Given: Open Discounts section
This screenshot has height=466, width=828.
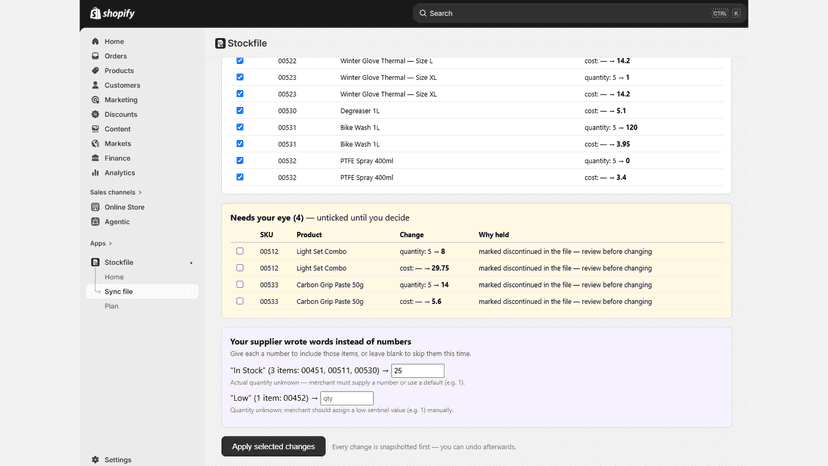Looking at the screenshot, I should point(120,114).
